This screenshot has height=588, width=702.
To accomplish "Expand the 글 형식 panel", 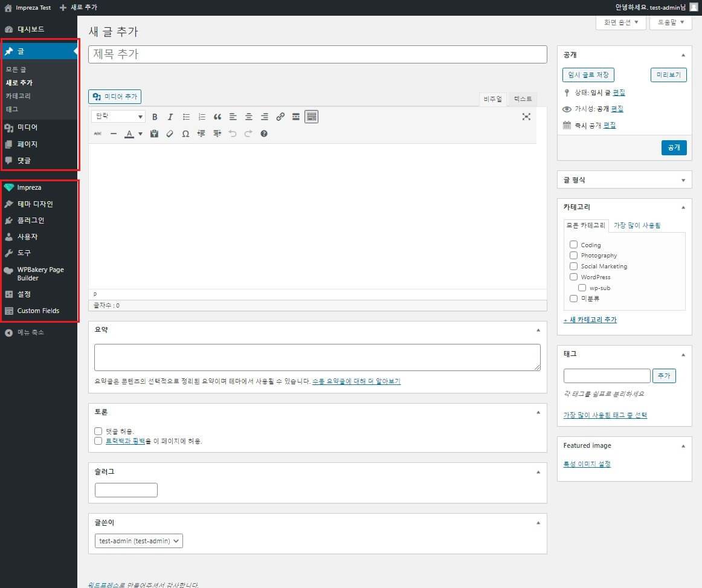I will tap(683, 180).
